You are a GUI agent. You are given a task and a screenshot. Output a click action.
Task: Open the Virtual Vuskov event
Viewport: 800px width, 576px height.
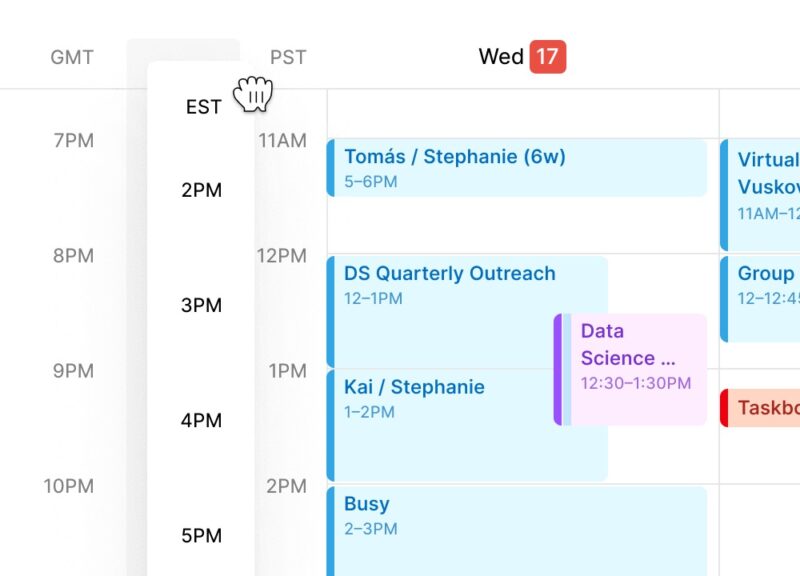click(x=770, y=172)
